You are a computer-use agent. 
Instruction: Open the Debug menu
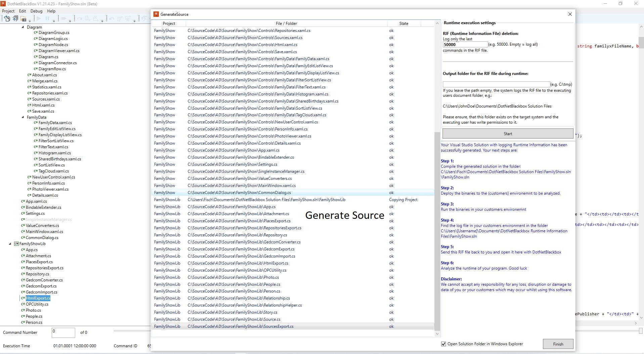pos(36,11)
